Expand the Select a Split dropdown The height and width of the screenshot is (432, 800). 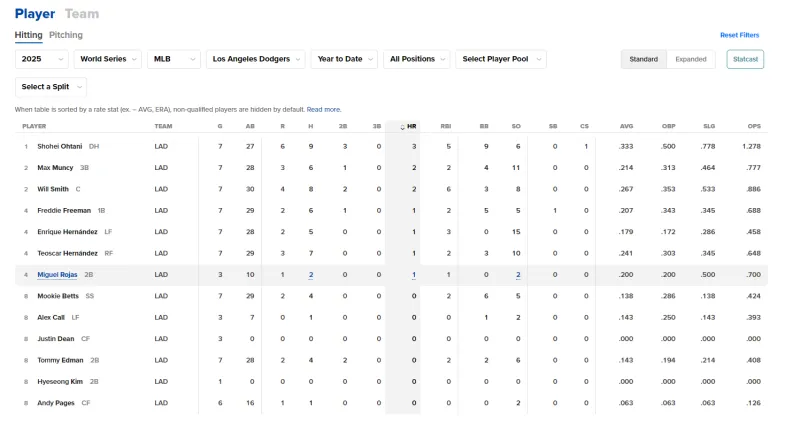coord(50,87)
